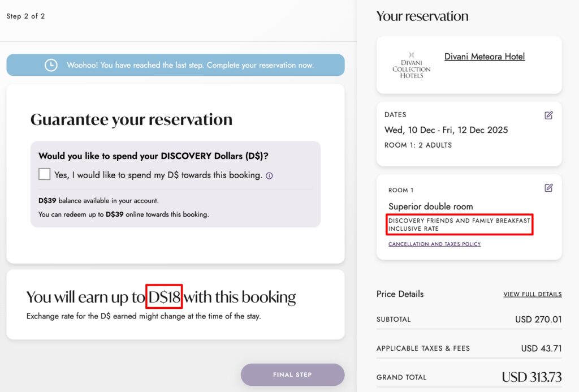
Task: Click the Guarantee your reservation heading
Action: pyautogui.click(x=131, y=119)
